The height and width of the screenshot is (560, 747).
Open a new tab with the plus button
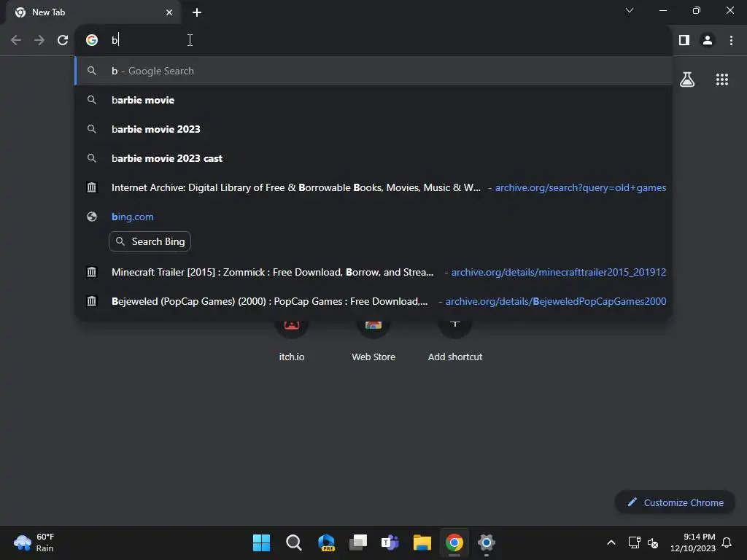pos(197,12)
